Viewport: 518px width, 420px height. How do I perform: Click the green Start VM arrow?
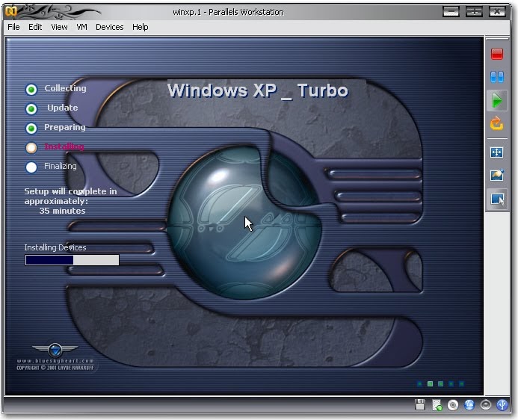click(x=496, y=100)
